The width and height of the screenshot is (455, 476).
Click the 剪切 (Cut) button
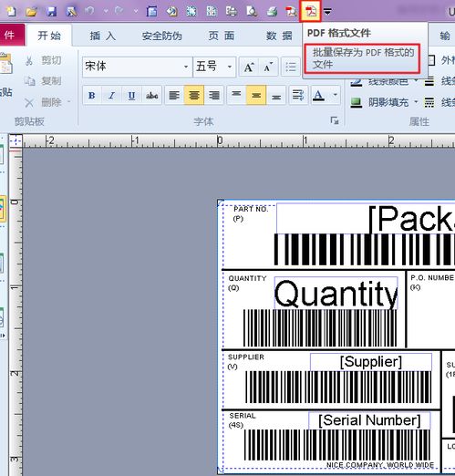point(43,60)
